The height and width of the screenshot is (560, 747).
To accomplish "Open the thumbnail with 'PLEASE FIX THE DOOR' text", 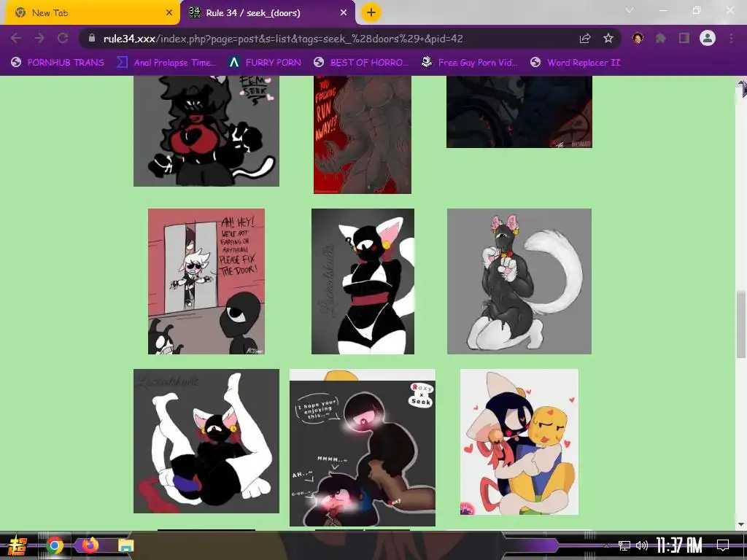I will (x=206, y=281).
